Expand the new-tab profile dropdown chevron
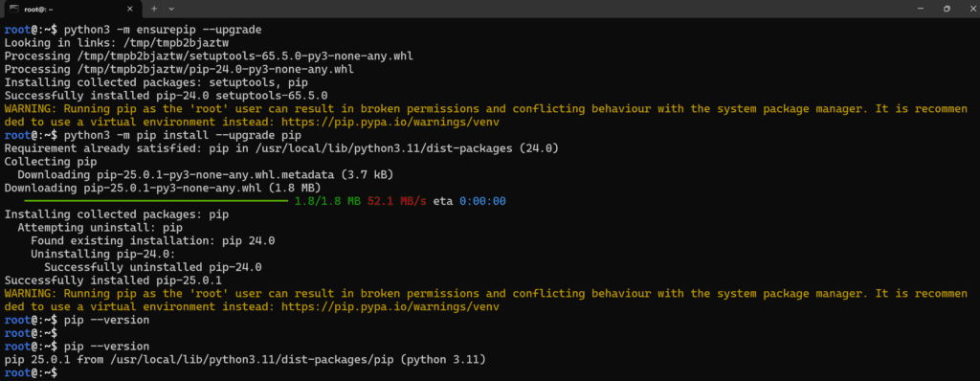The height and width of the screenshot is (381, 980). (171, 9)
